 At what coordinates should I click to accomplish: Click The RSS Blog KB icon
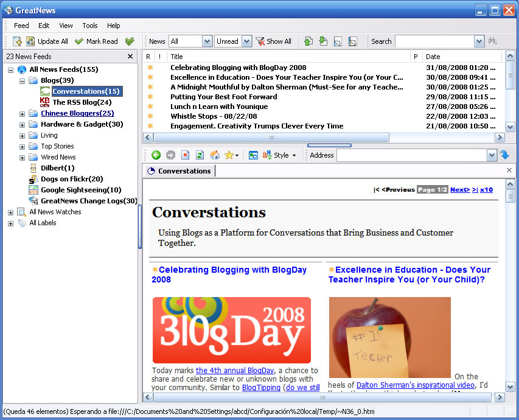[44, 102]
